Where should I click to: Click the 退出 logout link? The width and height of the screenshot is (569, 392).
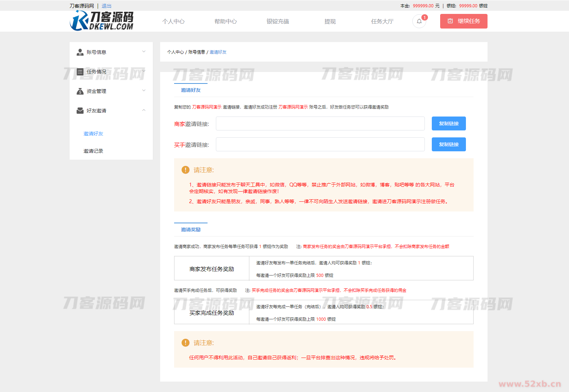point(107,6)
